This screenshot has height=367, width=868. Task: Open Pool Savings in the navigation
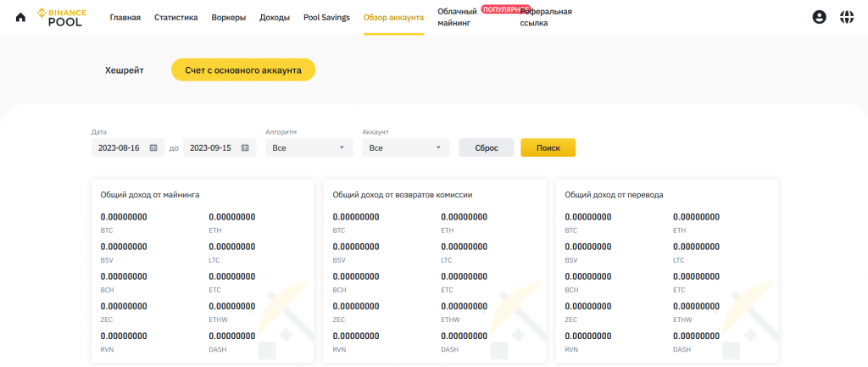point(326,17)
